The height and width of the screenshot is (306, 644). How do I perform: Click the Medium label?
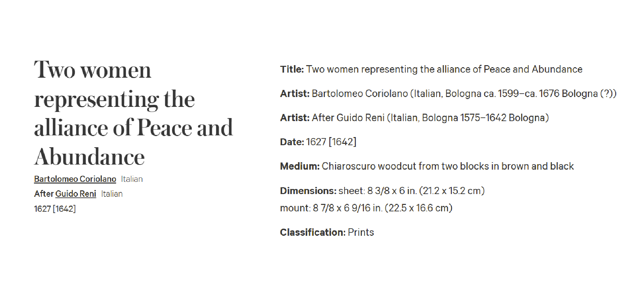[x=300, y=166]
